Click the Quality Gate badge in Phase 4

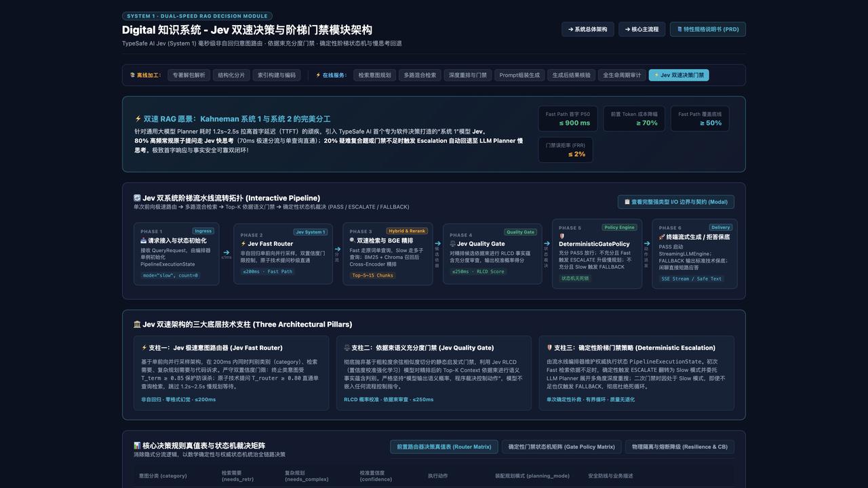coord(520,232)
